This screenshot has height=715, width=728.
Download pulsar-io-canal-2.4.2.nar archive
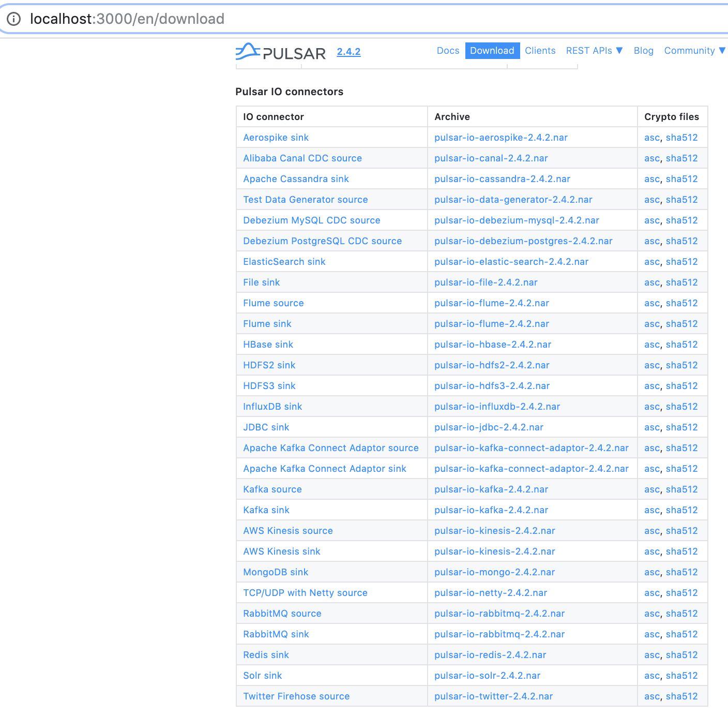click(491, 158)
